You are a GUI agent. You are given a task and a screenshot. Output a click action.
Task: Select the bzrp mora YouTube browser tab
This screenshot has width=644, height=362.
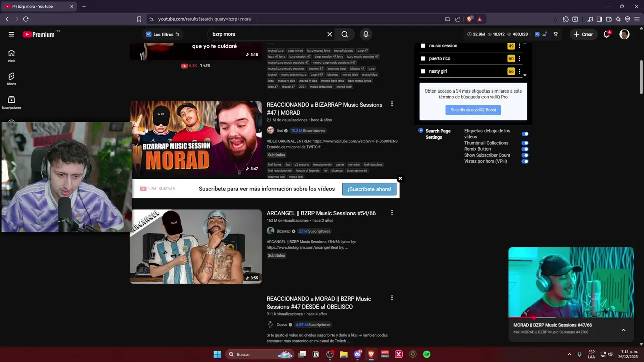pyautogui.click(x=39, y=6)
